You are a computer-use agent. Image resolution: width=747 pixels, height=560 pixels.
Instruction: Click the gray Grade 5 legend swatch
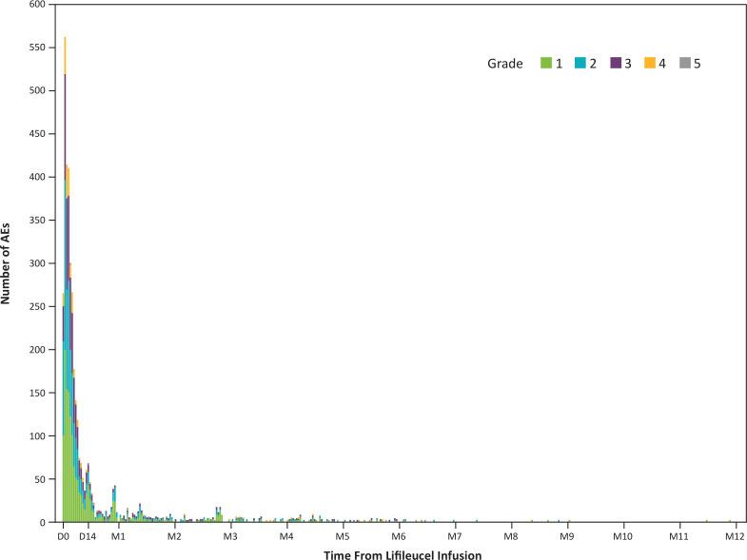tap(685, 63)
